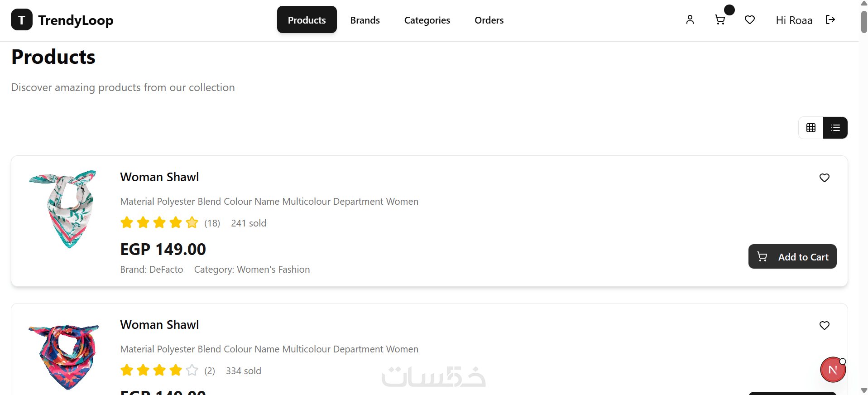Click the scrollbar down arrow
868x395 pixels.
(864, 390)
